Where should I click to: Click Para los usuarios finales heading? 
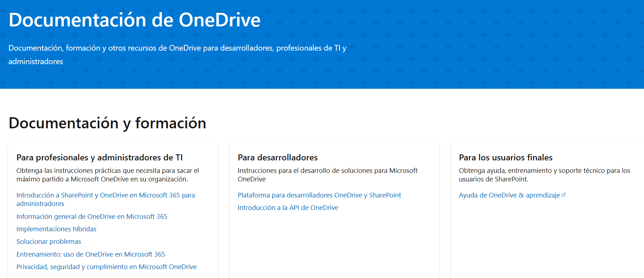click(x=506, y=158)
